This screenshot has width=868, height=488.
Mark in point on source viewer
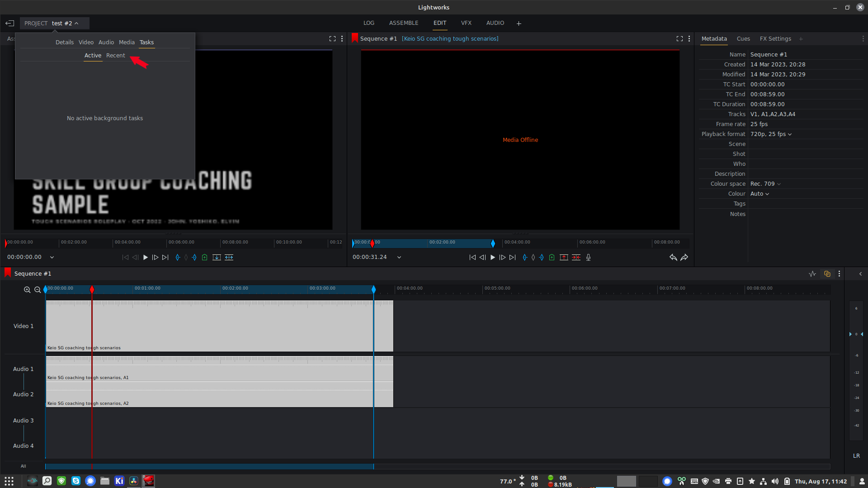coord(178,257)
